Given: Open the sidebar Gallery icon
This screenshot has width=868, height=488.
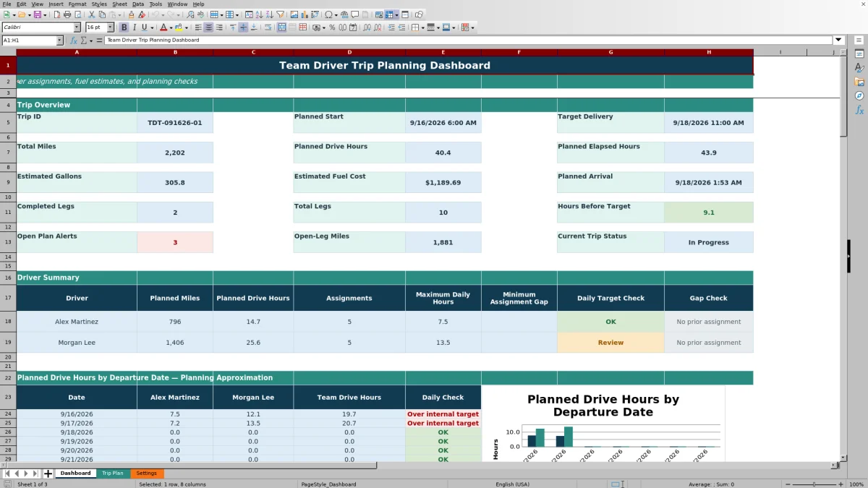Looking at the screenshot, I should coord(859,82).
